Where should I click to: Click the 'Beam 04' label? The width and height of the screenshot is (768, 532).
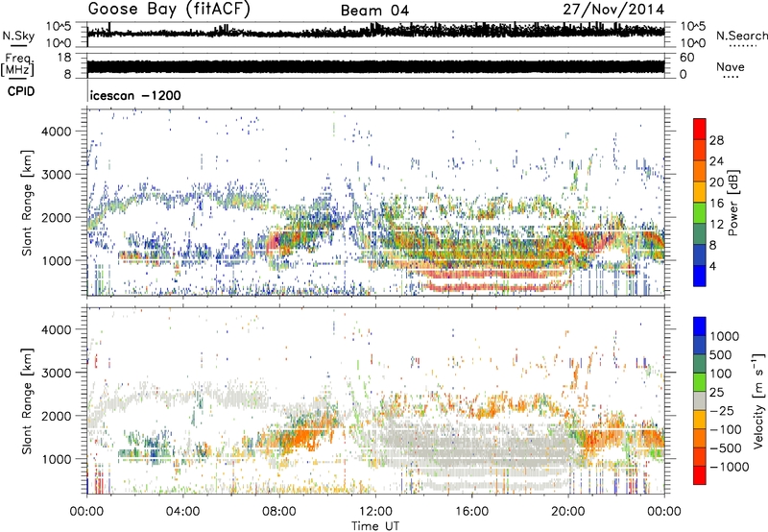point(374,11)
